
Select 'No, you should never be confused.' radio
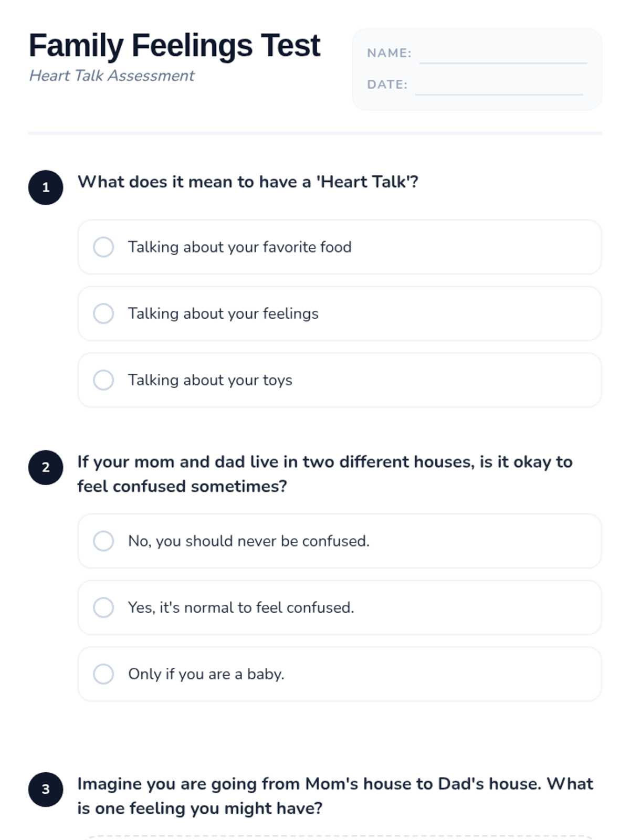tap(103, 541)
